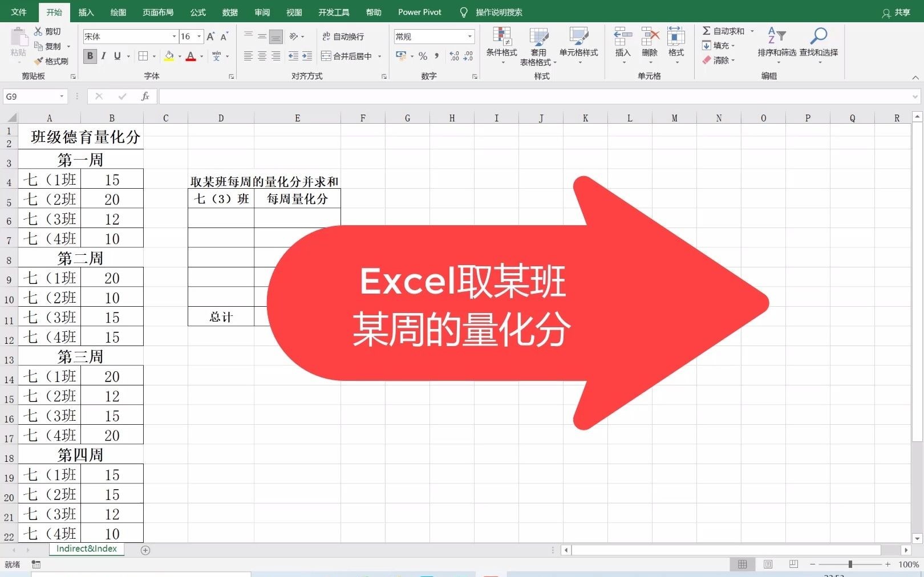Viewport: 924px width, 577px height.
Task: Expand the Name Box dropdown arrow
Action: [x=62, y=96]
